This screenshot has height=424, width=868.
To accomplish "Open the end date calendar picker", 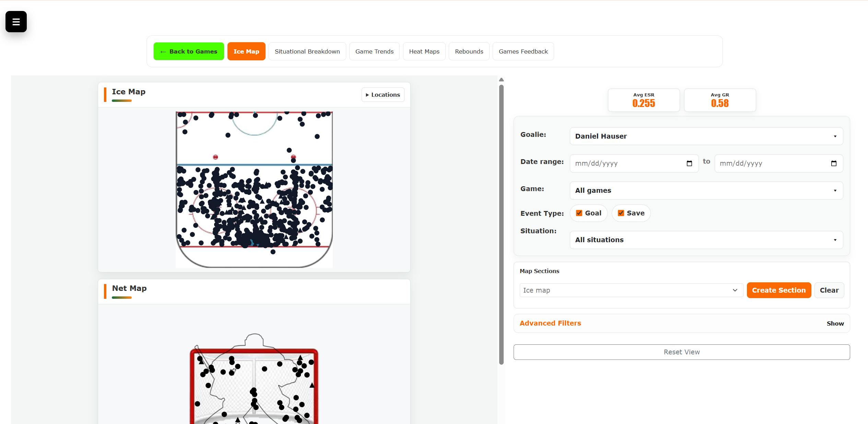I will (834, 164).
